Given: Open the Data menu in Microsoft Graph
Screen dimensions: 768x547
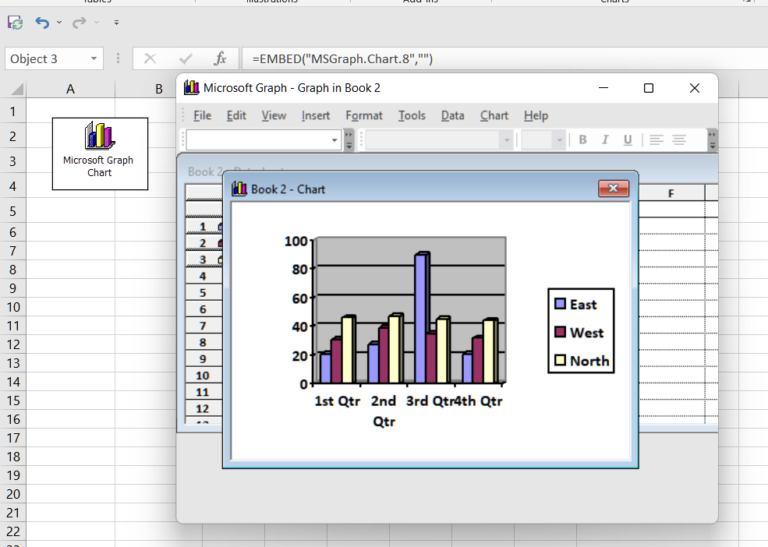Looking at the screenshot, I should pyautogui.click(x=453, y=116).
